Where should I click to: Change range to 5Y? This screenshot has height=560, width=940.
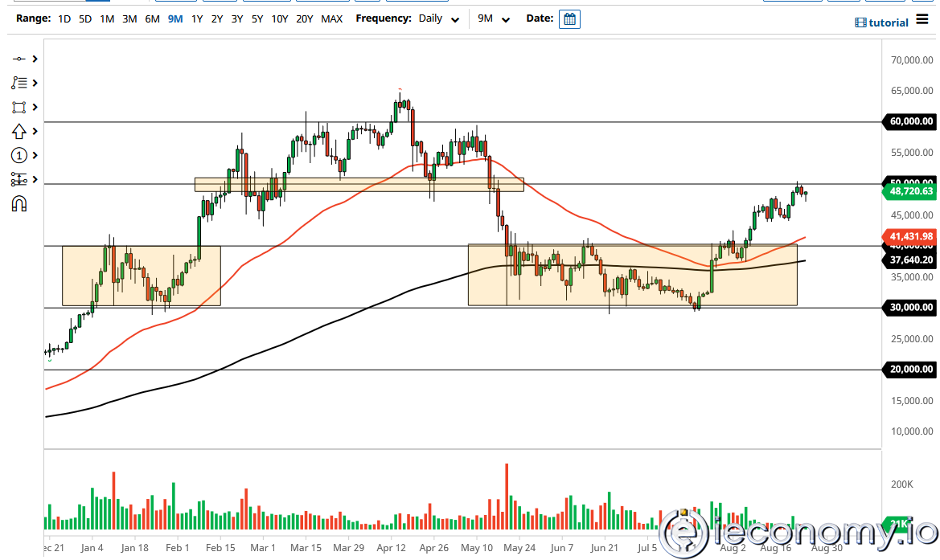pos(257,18)
